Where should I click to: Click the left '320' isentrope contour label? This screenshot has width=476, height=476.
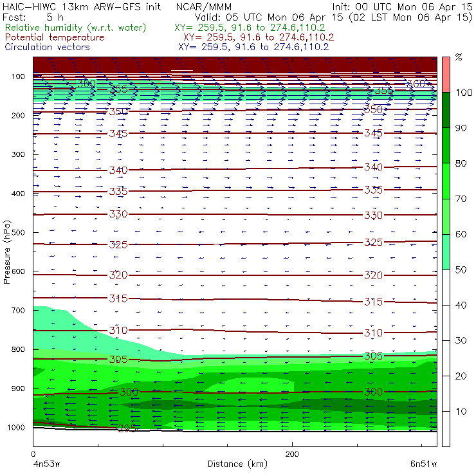[118, 275]
